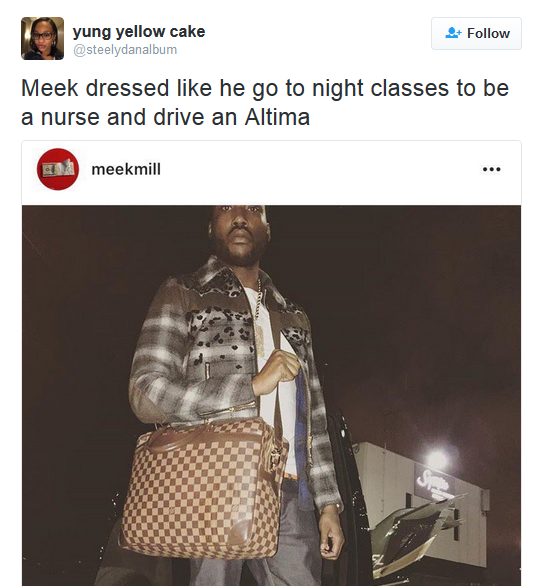Click the follow person-plus icon
Screen dimensions: 547x586
coord(453,33)
